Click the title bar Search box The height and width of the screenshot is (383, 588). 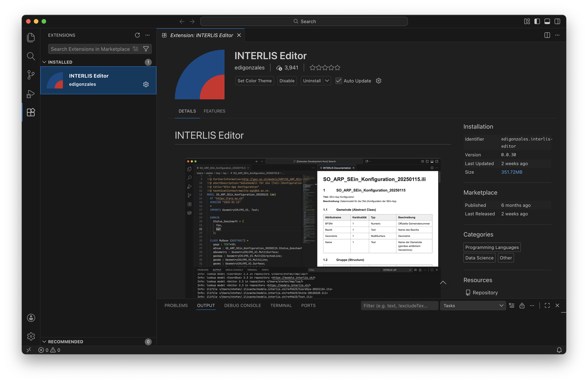click(x=304, y=22)
